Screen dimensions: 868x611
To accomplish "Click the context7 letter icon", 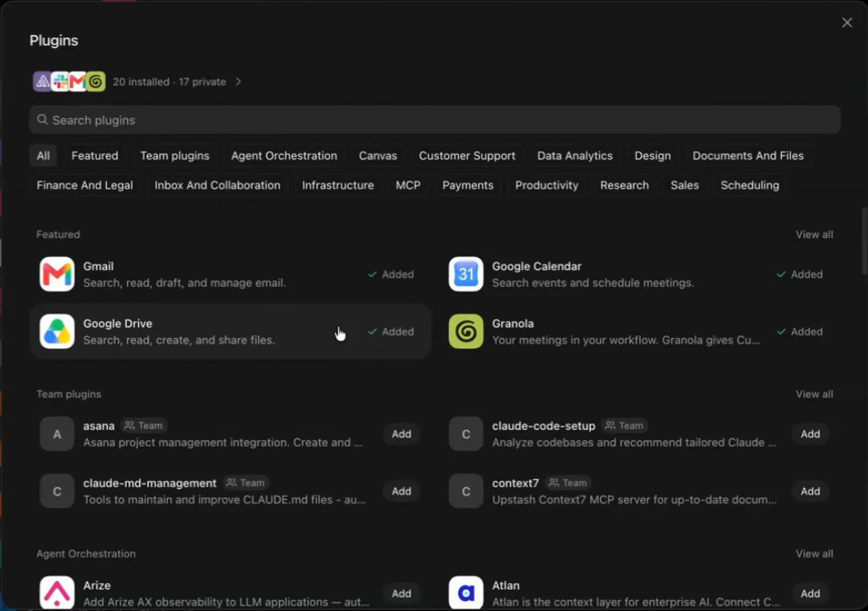I will click(465, 491).
